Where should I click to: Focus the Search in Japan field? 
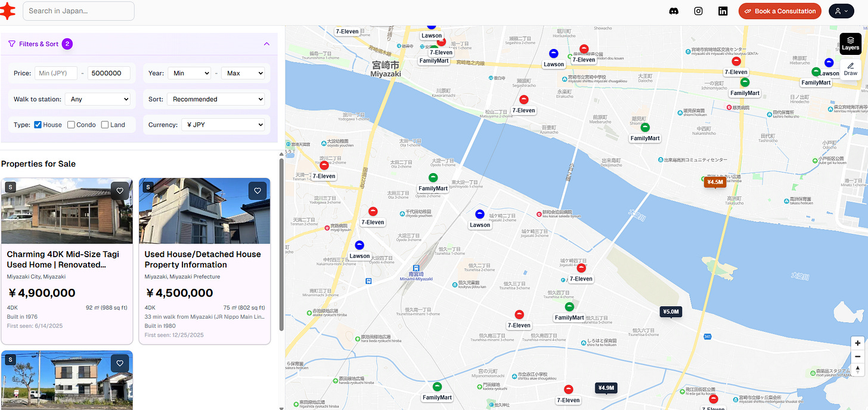click(x=79, y=11)
